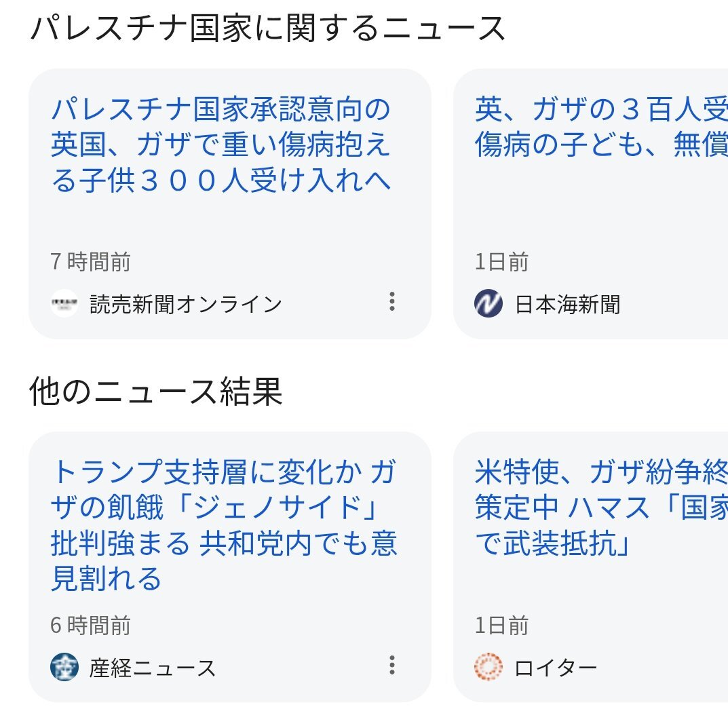
Task: Click the パレスチナ国家に関するニュース section heading
Action: click(267, 28)
